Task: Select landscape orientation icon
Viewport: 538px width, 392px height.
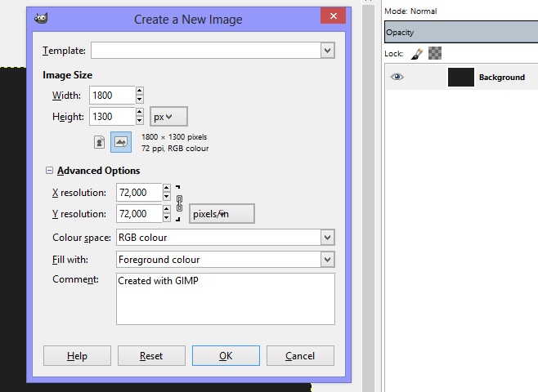Action: 121,142
